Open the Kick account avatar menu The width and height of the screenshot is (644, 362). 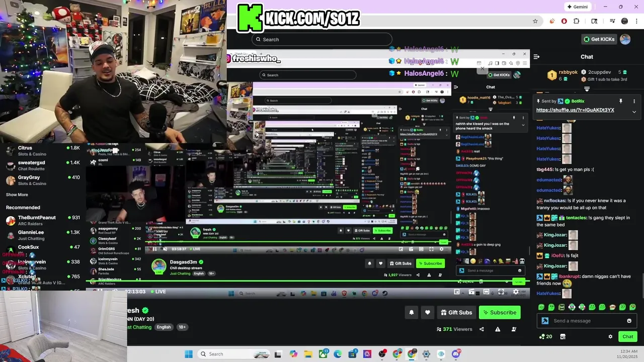point(625,39)
